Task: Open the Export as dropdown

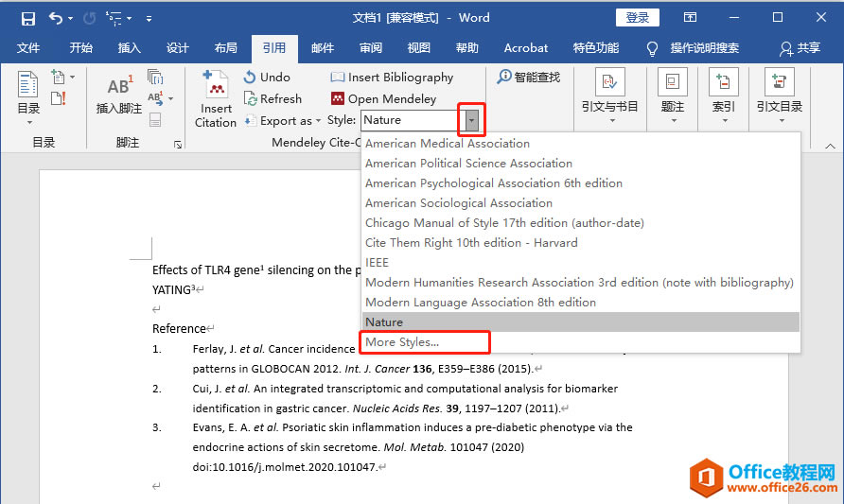Action: click(x=283, y=120)
